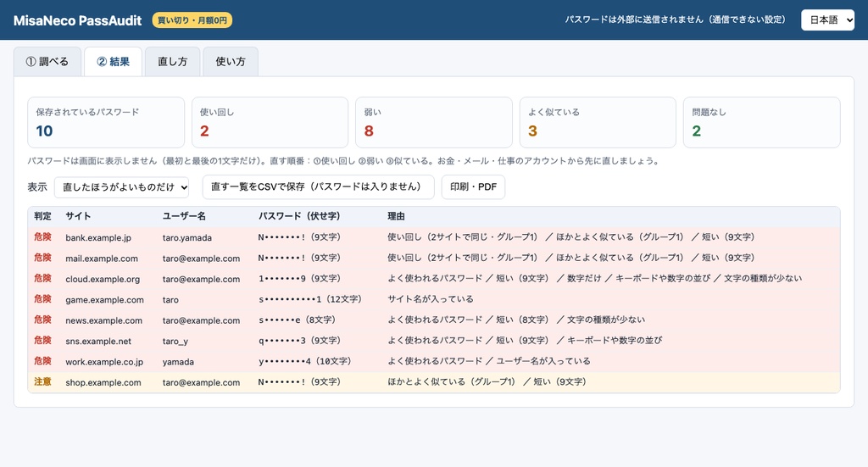This screenshot has width=868, height=467.
Task: Click the ユーザー名が入っている reason row text
Action: pyautogui.click(x=489, y=361)
